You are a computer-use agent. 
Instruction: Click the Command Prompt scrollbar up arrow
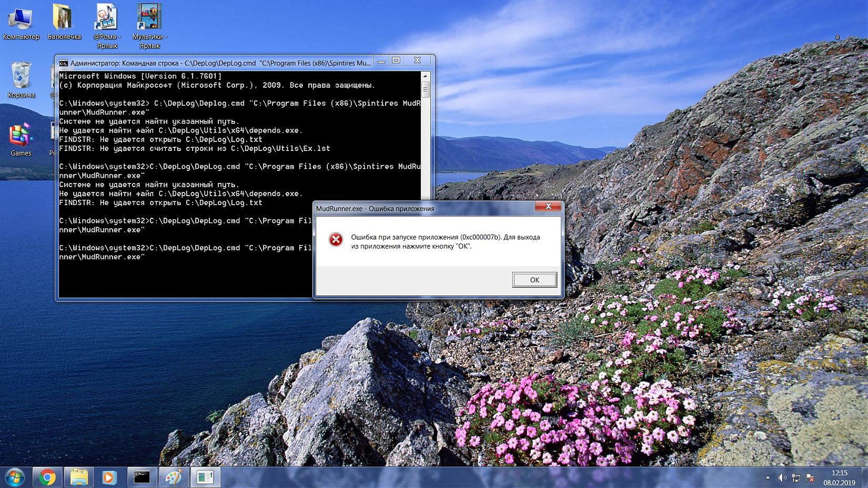(426, 76)
